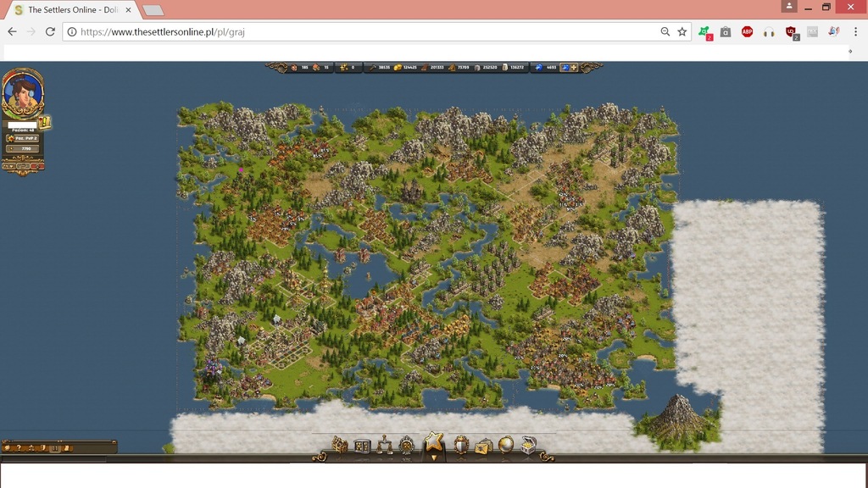Click the add gems plus button
The height and width of the screenshot is (488, 868).
click(x=570, y=68)
